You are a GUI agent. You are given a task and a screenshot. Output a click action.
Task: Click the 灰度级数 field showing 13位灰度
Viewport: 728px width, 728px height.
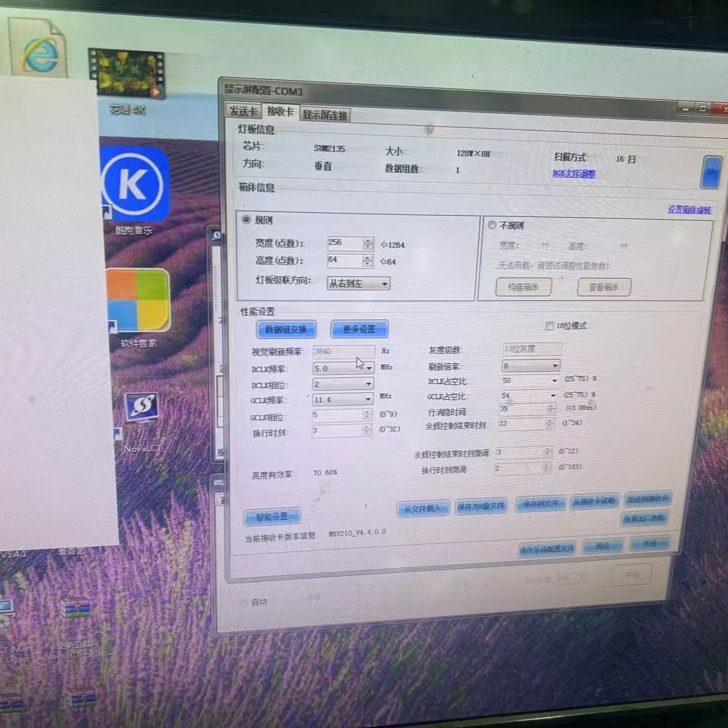tap(532, 348)
